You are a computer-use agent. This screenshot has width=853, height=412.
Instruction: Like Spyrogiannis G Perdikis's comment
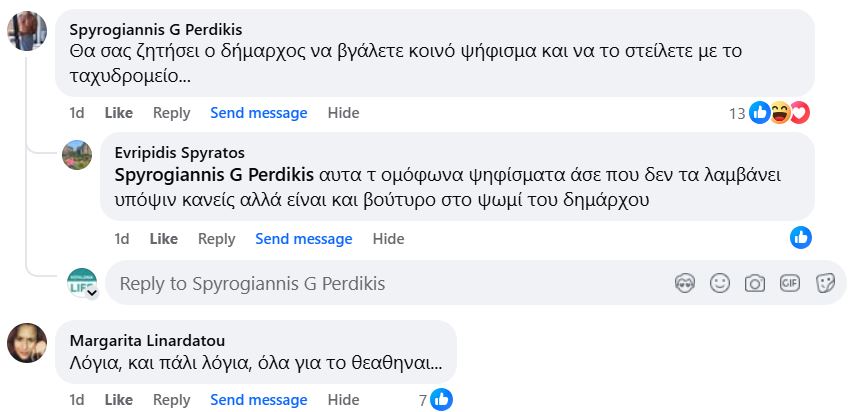coord(118,113)
